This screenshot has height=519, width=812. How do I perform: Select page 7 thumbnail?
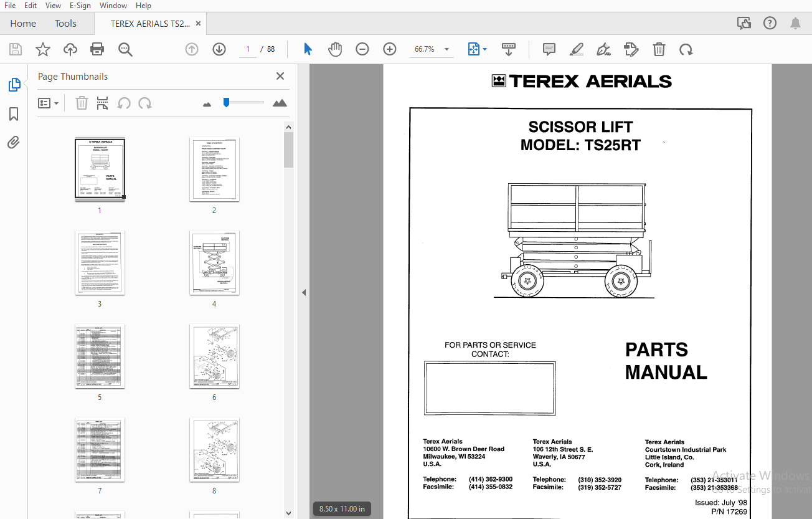tap(100, 450)
